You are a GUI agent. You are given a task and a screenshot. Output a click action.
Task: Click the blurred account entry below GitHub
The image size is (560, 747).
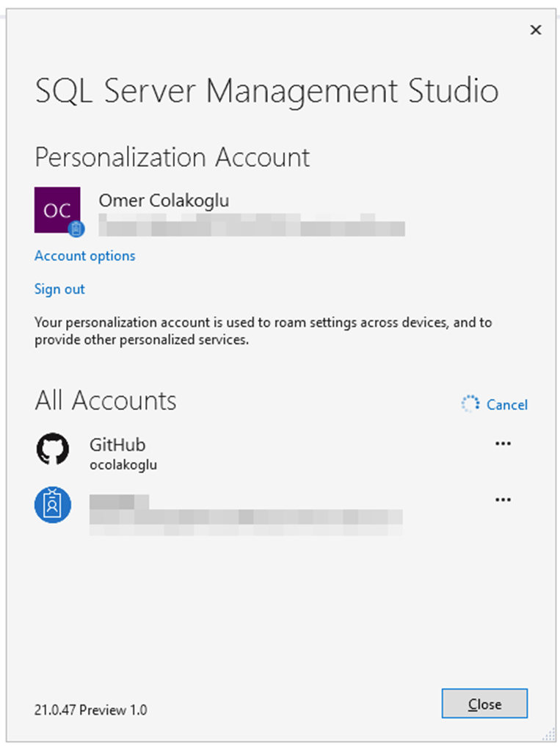[x=246, y=510]
